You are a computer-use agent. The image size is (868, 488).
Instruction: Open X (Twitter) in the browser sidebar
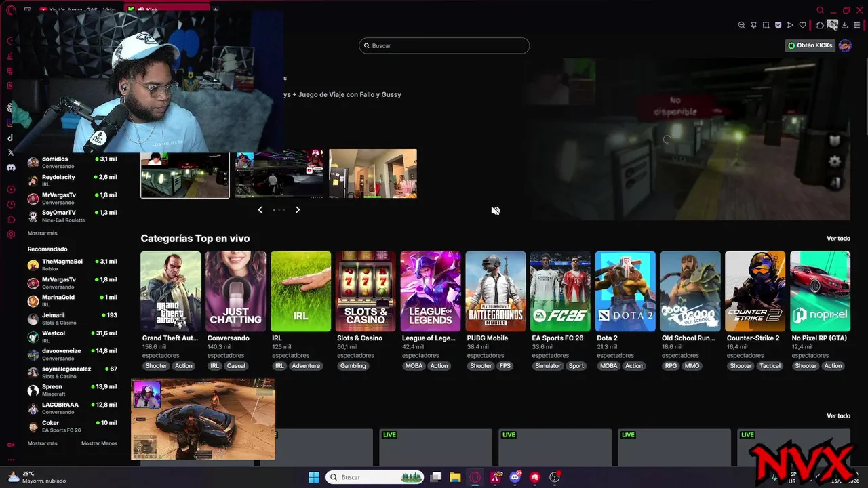[11, 152]
